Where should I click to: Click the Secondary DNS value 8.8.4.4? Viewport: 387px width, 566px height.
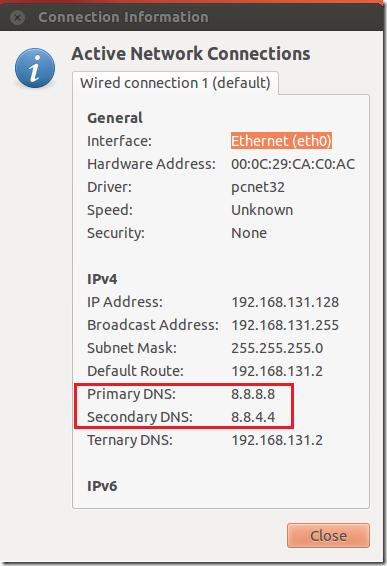[253, 417]
